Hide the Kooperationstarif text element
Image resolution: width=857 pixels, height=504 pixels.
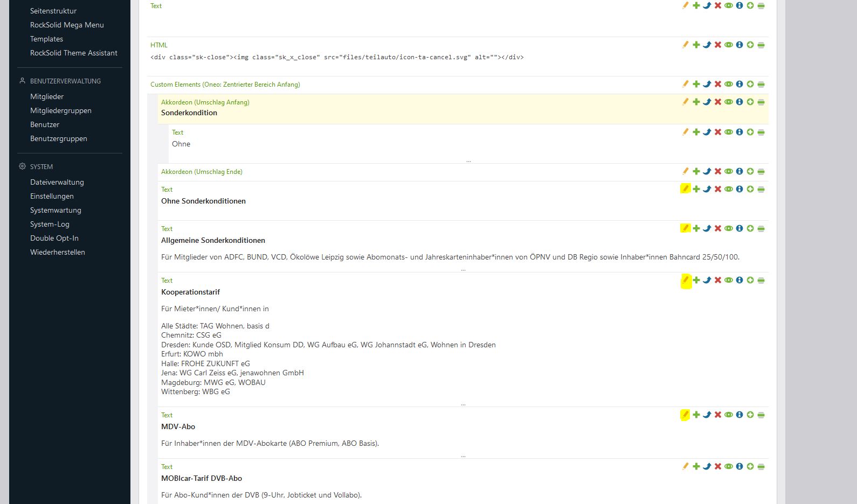point(728,281)
